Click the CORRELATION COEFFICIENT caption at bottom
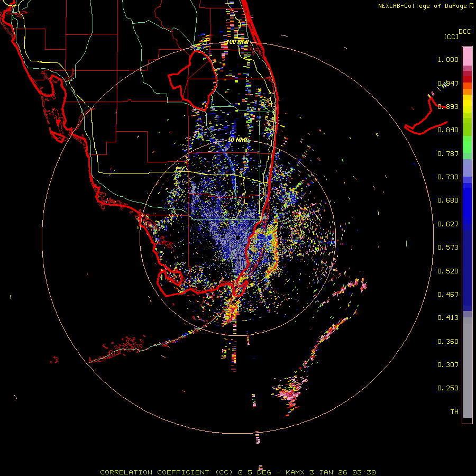Screen dimensions: 476x476 238,472
